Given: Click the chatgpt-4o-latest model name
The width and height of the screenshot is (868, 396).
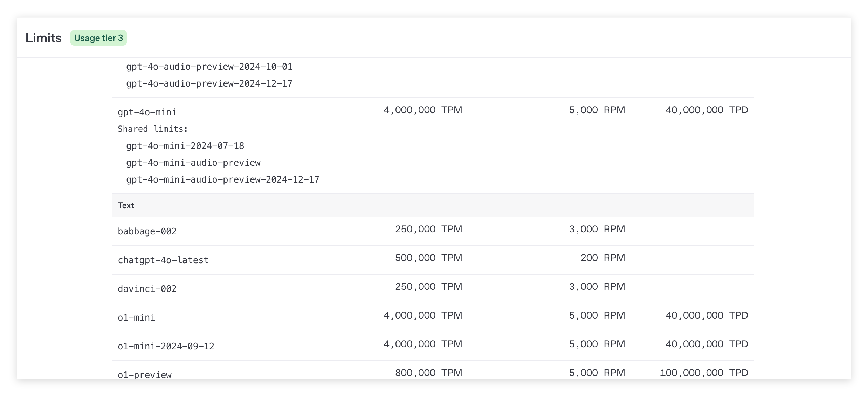Looking at the screenshot, I should coord(163,260).
